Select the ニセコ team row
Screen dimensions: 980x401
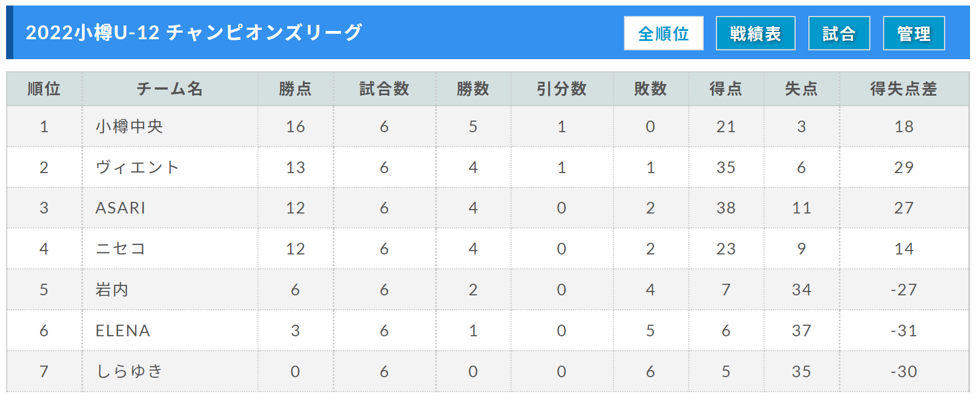click(x=488, y=249)
